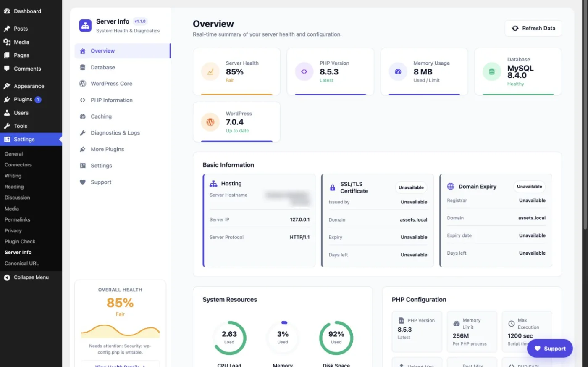Viewport: 588px width, 367px height.
Task: Click the Server Protocol value HTTP/1.1
Action: click(x=299, y=237)
